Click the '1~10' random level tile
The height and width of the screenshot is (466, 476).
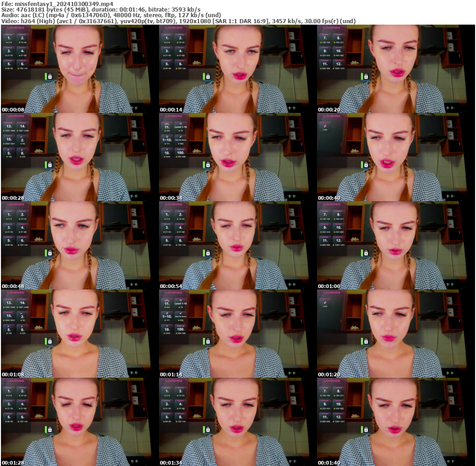[x=167, y=140]
